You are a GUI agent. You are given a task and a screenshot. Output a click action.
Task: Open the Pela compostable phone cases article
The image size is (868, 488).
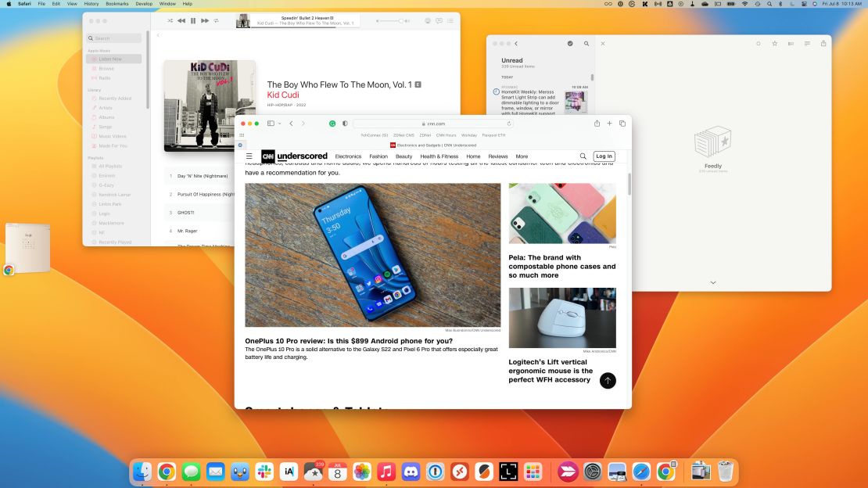tap(562, 267)
